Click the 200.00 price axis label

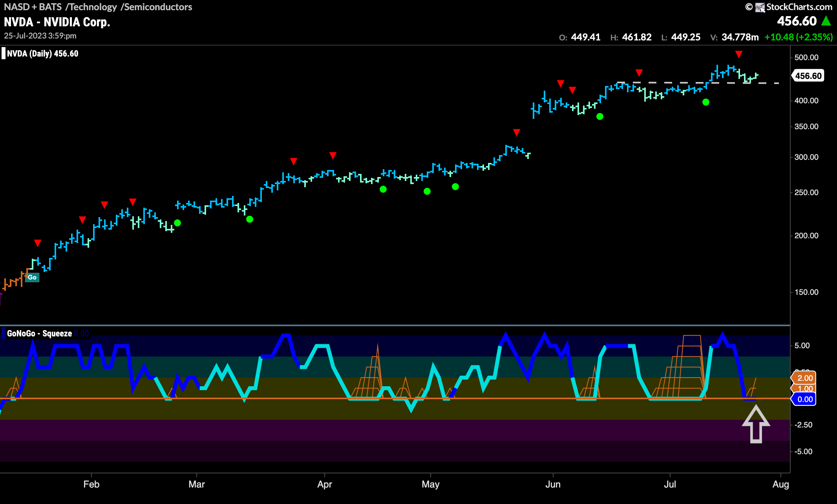[x=806, y=236]
